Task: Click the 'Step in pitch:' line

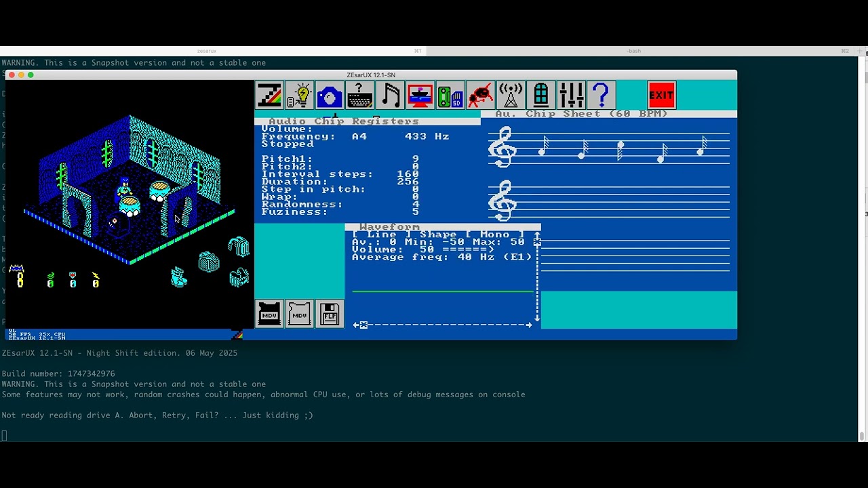Action: tap(340, 189)
